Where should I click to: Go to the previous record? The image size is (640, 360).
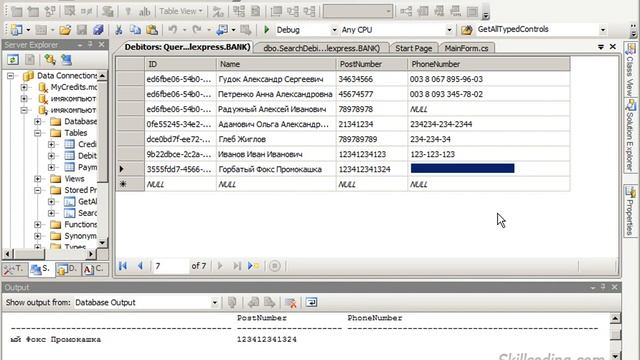click(x=140, y=266)
